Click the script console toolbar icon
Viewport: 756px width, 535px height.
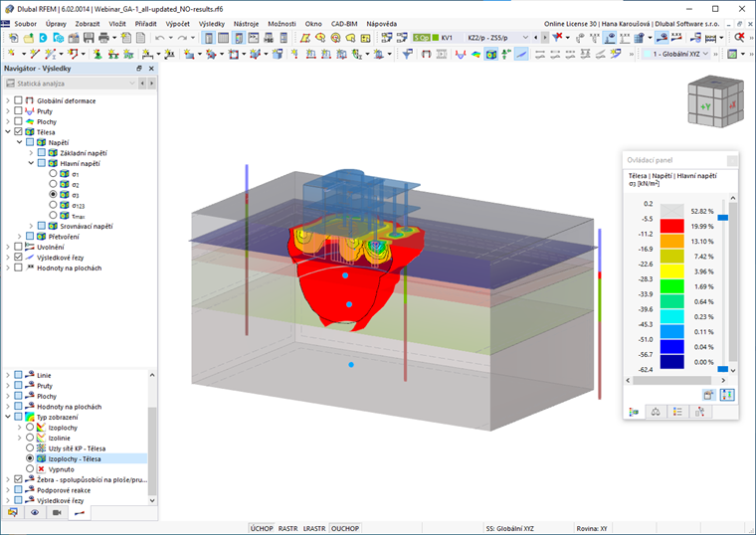[x=254, y=38]
